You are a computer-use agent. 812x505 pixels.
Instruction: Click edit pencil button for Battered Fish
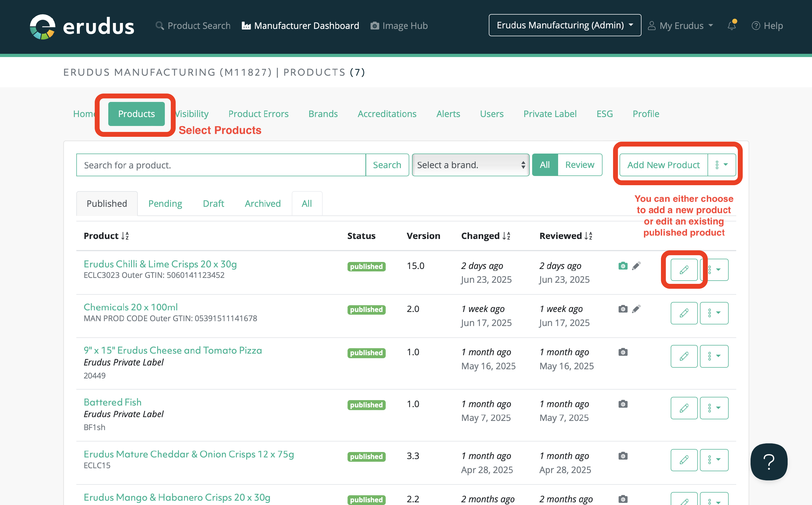[x=684, y=408]
